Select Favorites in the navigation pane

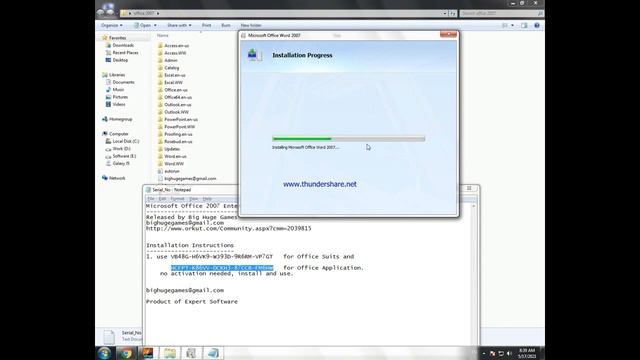tap(117, 38)
